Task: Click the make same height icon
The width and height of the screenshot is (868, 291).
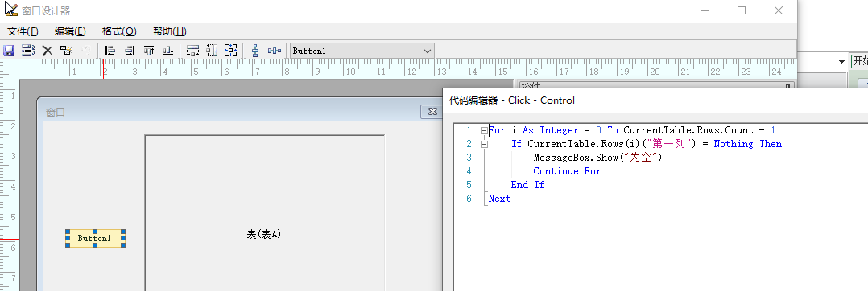Action: click(x=212, y=51)
